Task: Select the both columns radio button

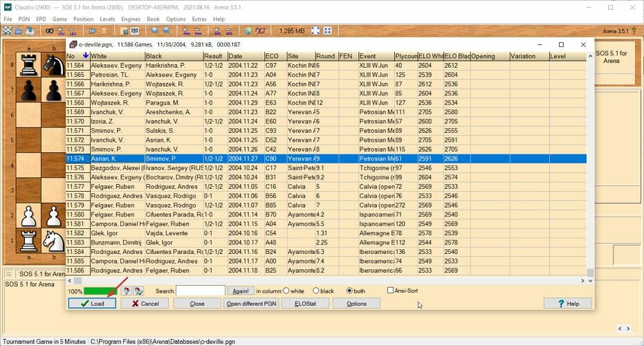Action: click(349, 291)
